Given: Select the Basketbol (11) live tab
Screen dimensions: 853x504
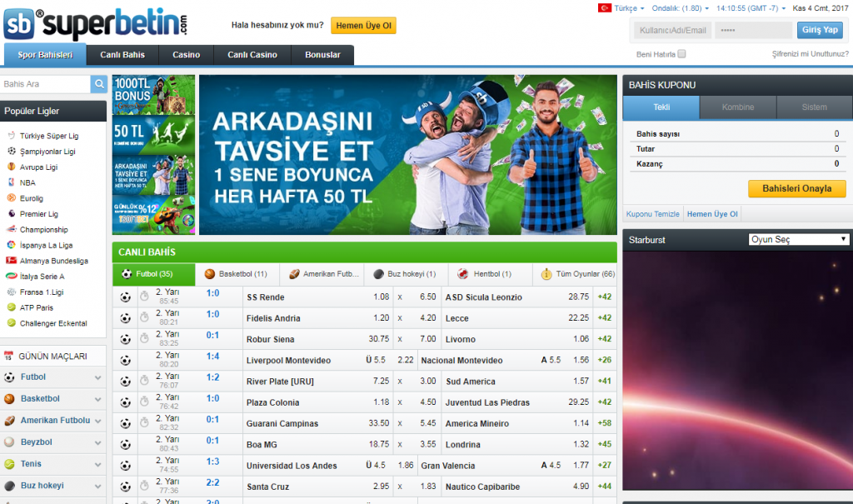Looking at the screenshot, I should 237,274.
